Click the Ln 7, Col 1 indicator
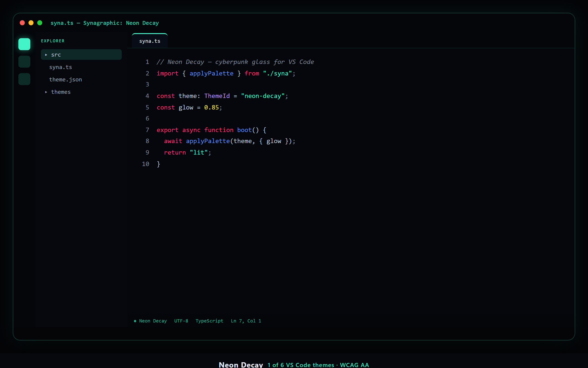 246,321
